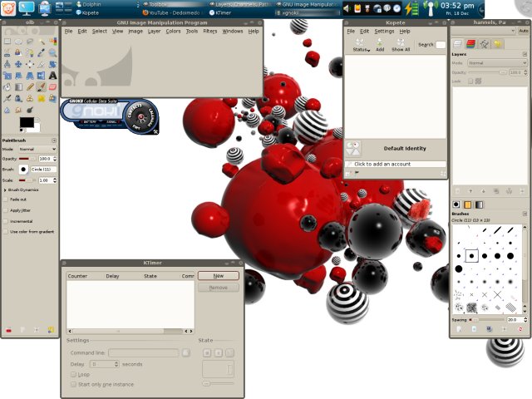Switch to the Channels tab
This screenshot has height=399, width=532.
pyautogui.click(x=470, y=44)
